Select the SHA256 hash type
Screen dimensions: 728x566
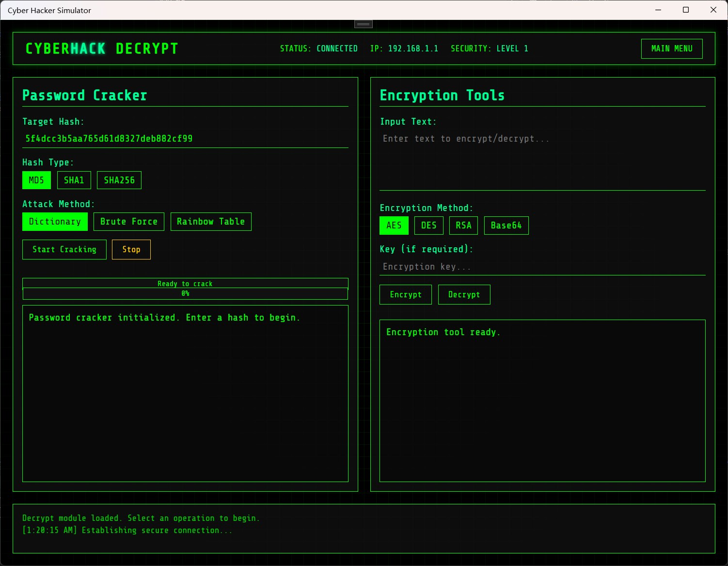(119, 180)
